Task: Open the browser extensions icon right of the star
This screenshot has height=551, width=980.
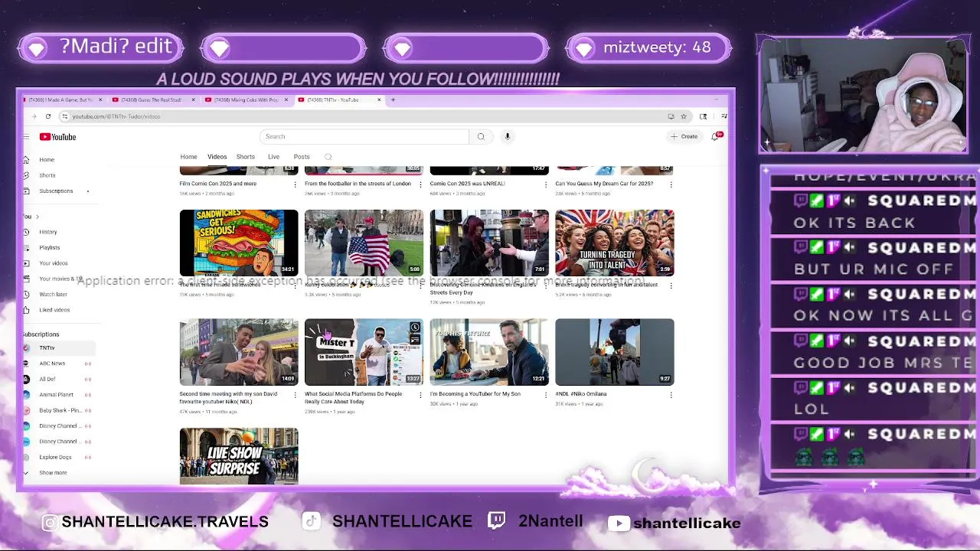Action: (x=703, y=116)
